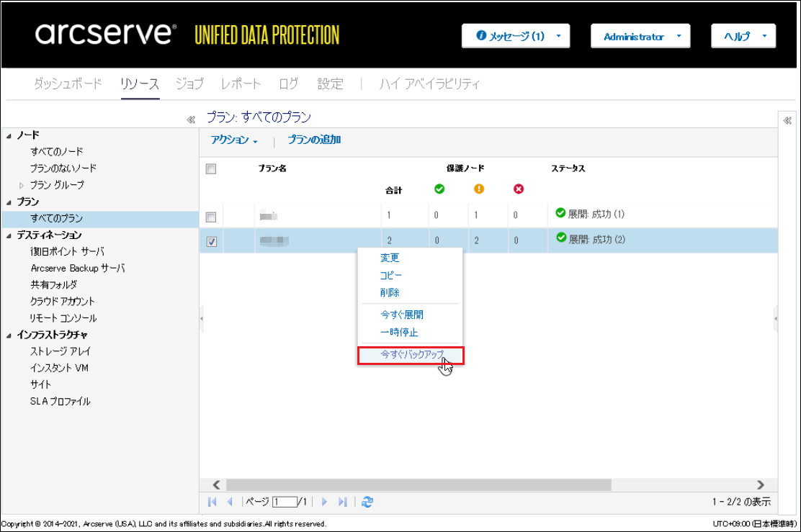Image resolution: width=801 pixels, height=532 pixels.
Task: Open the メッセージ (1) dropdown
Action: pos(516,36)
